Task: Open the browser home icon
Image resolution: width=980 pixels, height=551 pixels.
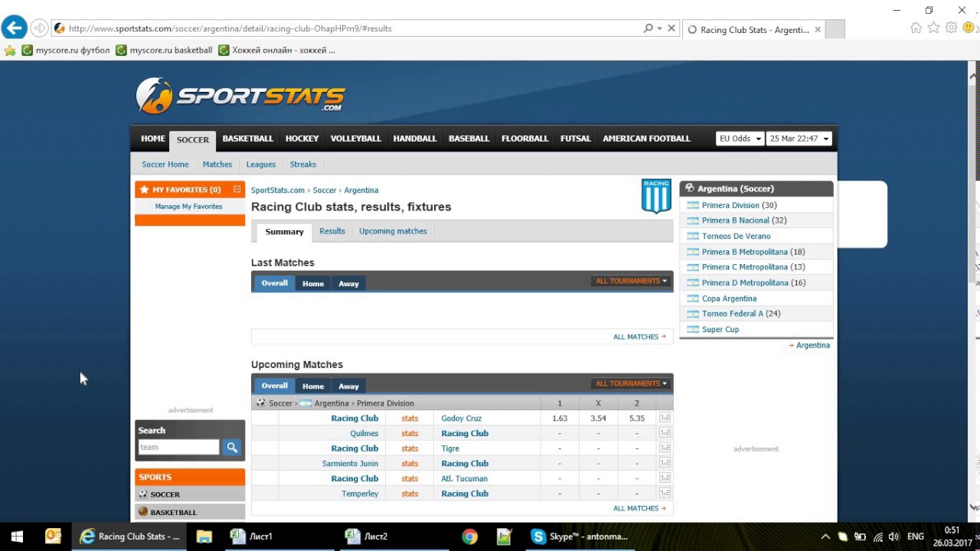Action: (x=916, y=28)
